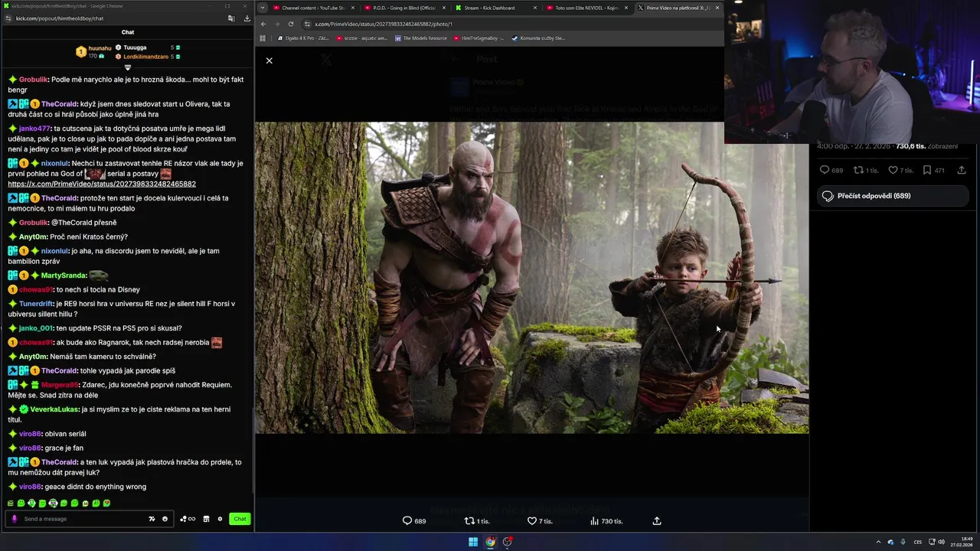
Task: Open the Chrome tab search dropdown
Action: point(263,8)
